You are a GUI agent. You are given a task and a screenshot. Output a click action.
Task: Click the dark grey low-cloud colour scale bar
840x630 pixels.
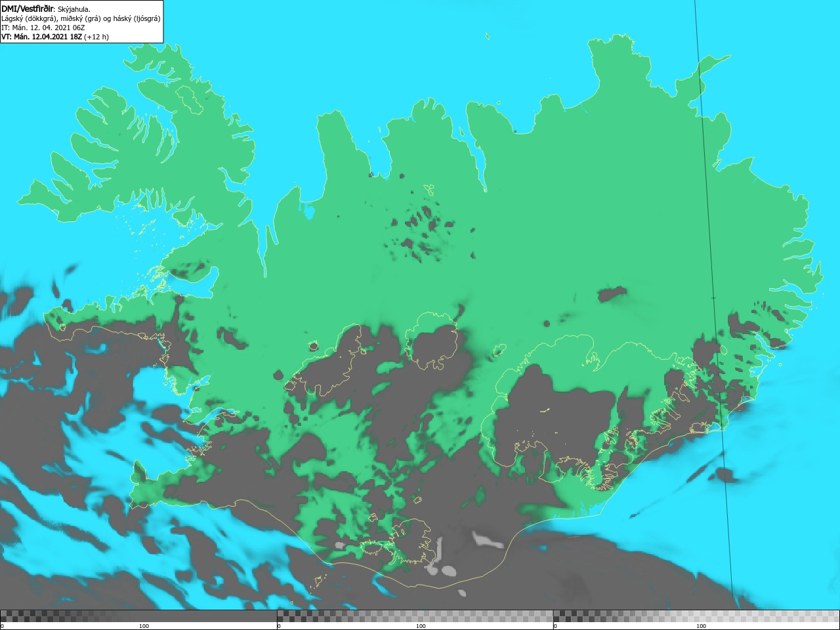pyautogui.click(x=138, y=616)
